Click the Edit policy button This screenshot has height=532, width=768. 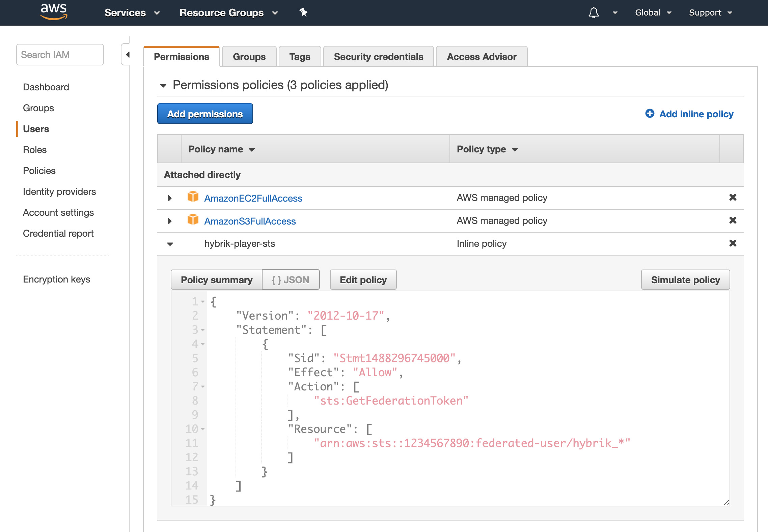(363, 280)
